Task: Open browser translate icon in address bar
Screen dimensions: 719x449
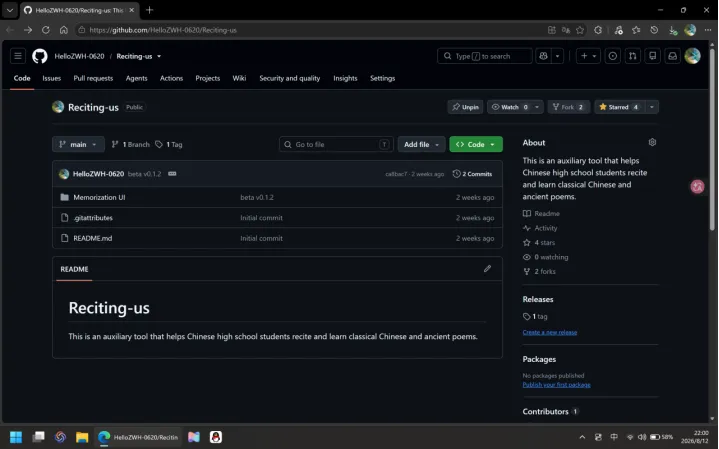Action: tap(566, 30)
